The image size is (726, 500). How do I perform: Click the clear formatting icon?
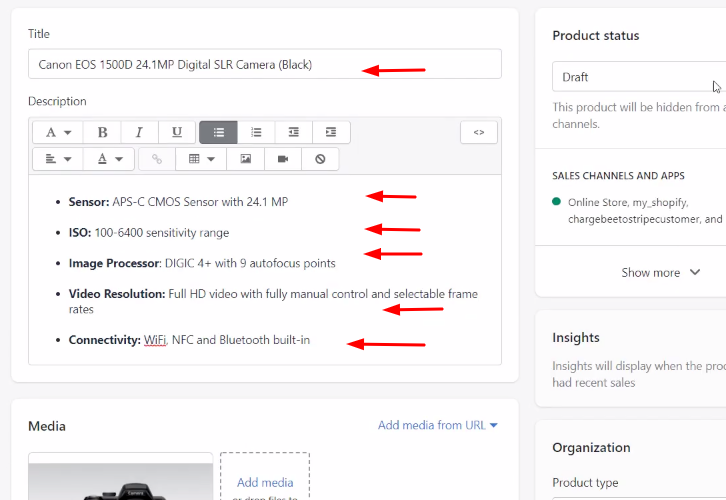tap(320, 159)
